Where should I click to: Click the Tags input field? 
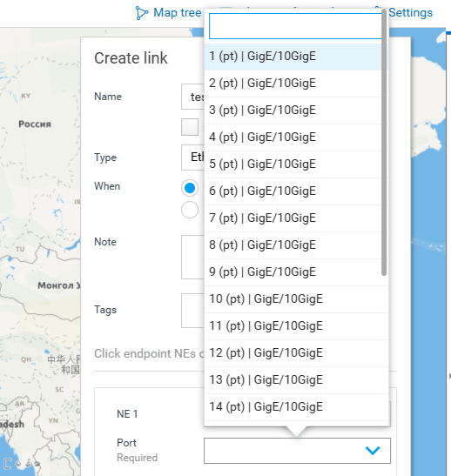click(x=193, y=311)
